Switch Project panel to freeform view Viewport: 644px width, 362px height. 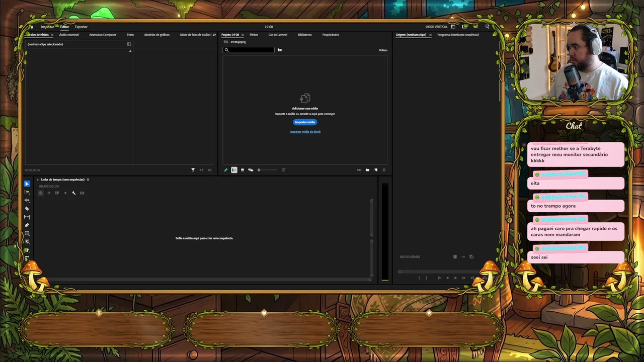(251, 170)
